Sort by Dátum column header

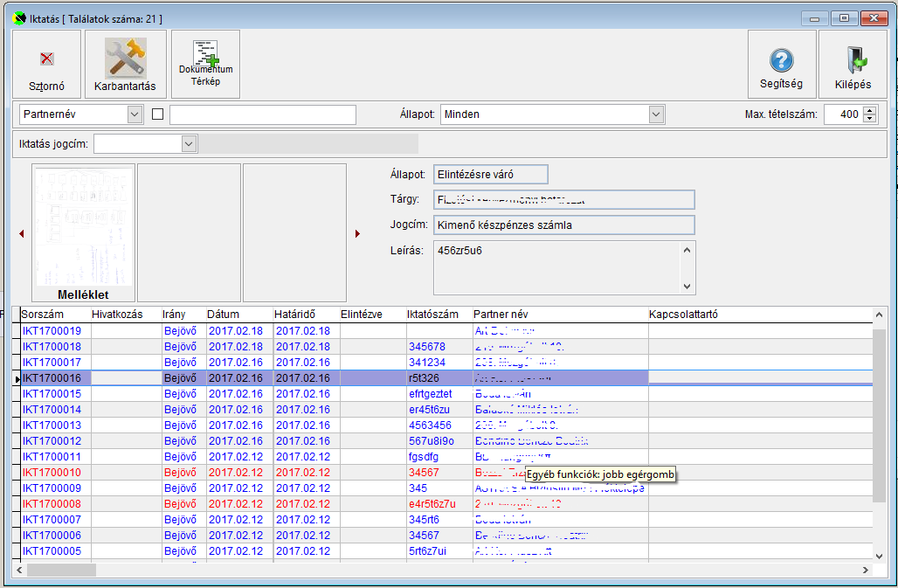(223, 315)
